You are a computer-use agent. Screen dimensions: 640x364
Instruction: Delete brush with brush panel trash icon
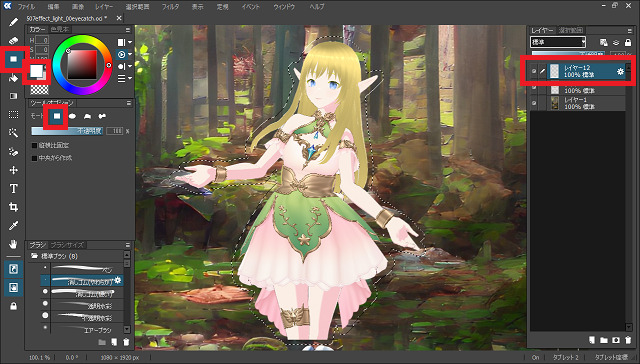(x=126, y=342)
